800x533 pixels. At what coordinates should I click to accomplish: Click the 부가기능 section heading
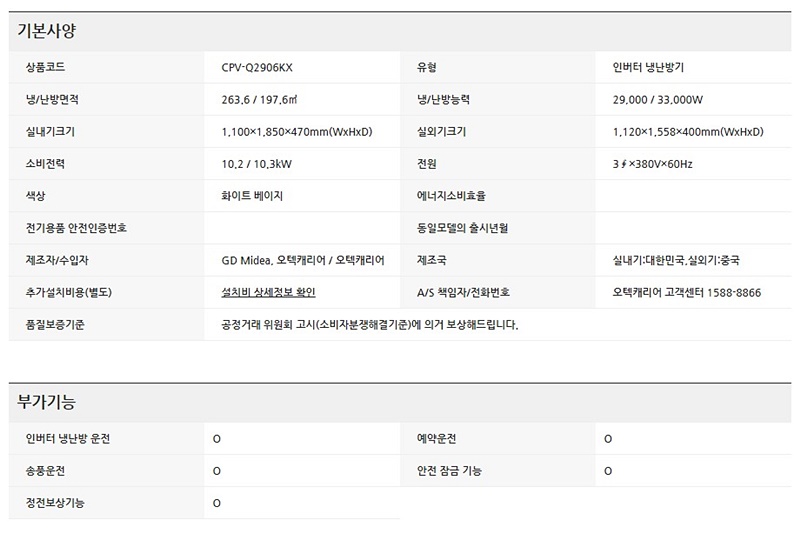pos(47,403)
